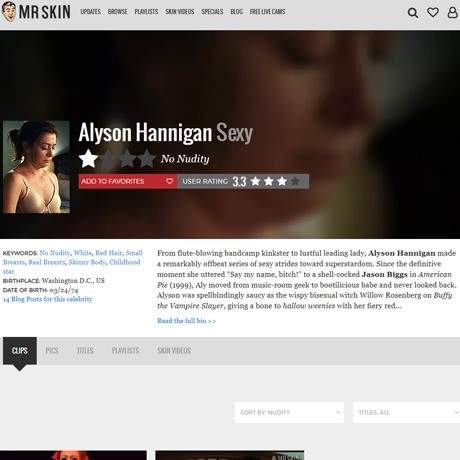Open the 14 Blog Posts link

coord(48,299)
